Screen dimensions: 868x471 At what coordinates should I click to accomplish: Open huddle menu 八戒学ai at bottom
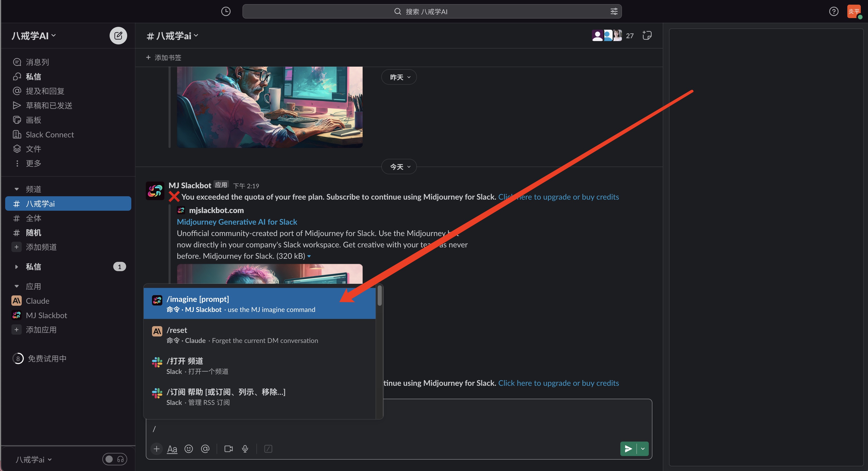coord(34,460)
